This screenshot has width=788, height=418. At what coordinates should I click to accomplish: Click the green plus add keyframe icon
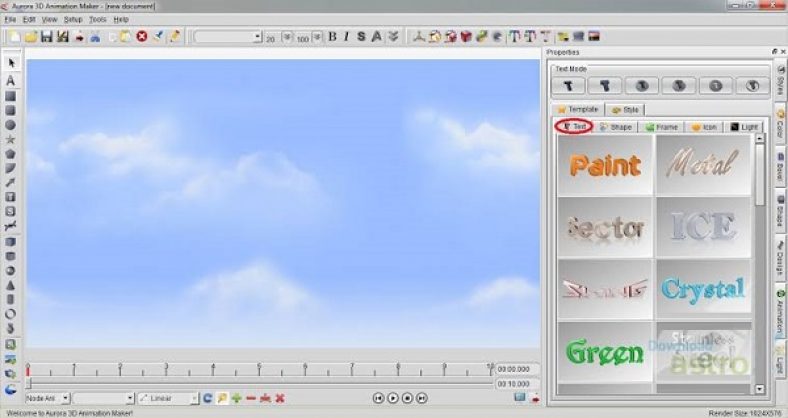coord(237,398)
